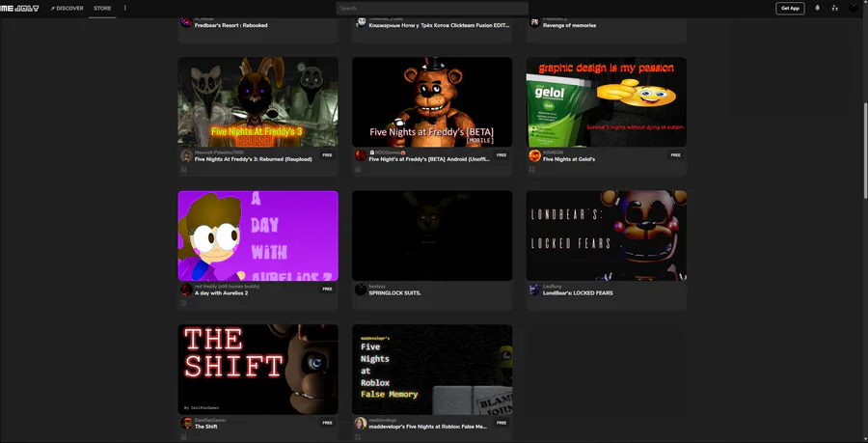Click A day with Aurelios 2 title

click(x=221, y=293)
